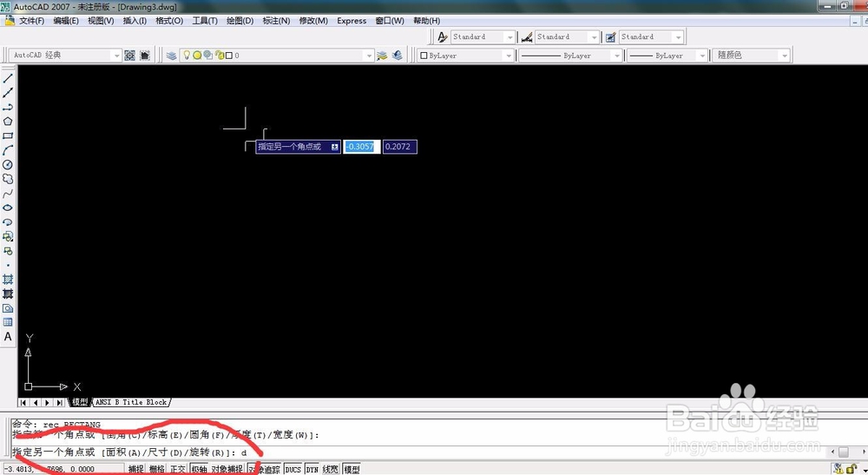Toggle DUCS dynamic UCS button
This screenshot has width=868, height=475.
(293, 469)
